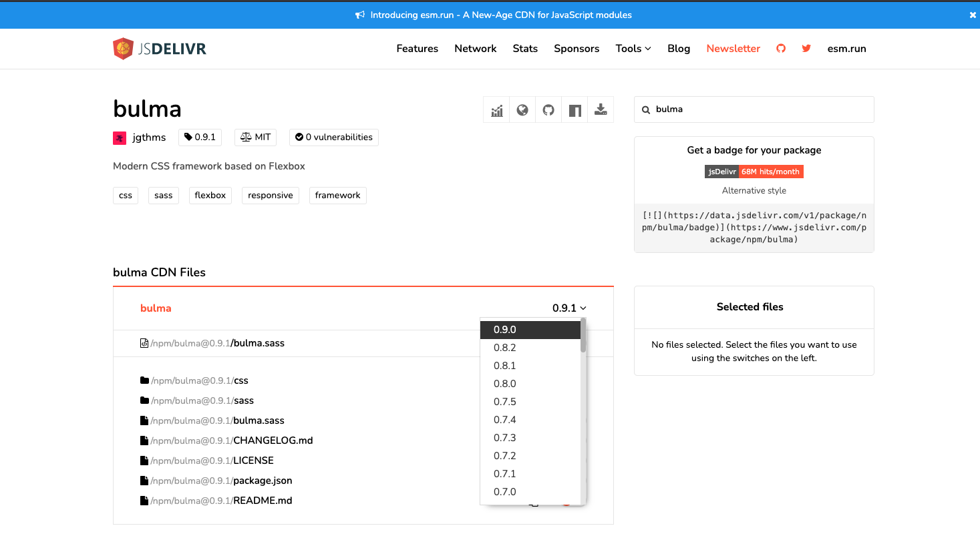Click the css keyword tag
980x552 pixels.
click(x=126, y=196)
